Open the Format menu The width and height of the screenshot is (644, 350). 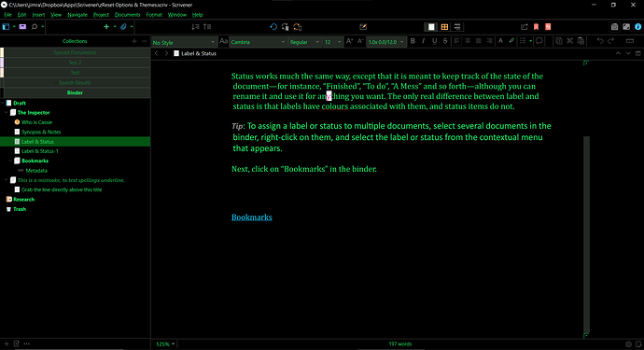[154, 15]
